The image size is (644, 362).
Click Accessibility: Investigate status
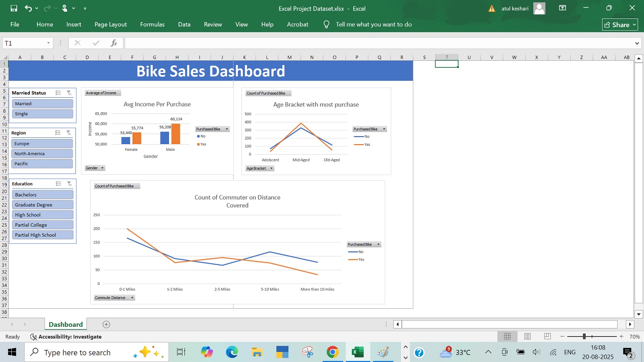pos(66,336)
